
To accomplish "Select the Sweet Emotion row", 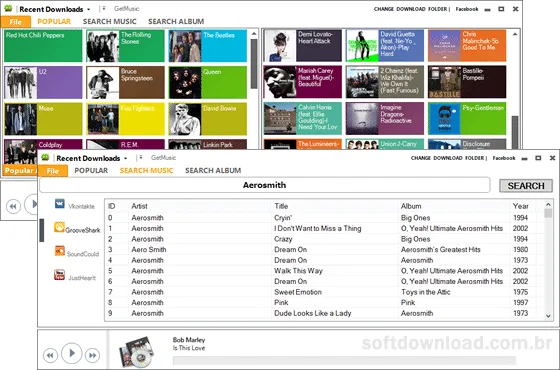I will pos(325,292).
